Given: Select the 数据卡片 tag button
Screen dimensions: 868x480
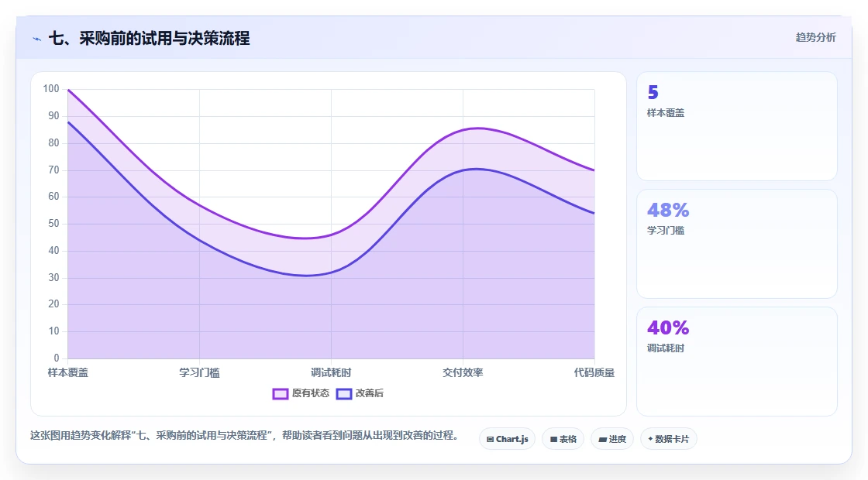Looking at the screenshot, I should pos(668,439).
